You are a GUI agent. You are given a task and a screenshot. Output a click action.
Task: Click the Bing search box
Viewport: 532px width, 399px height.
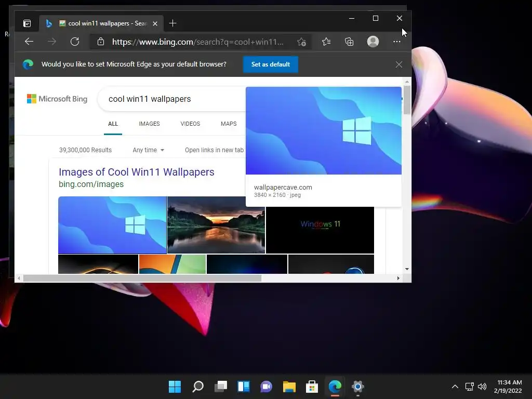tap(171, 99)
